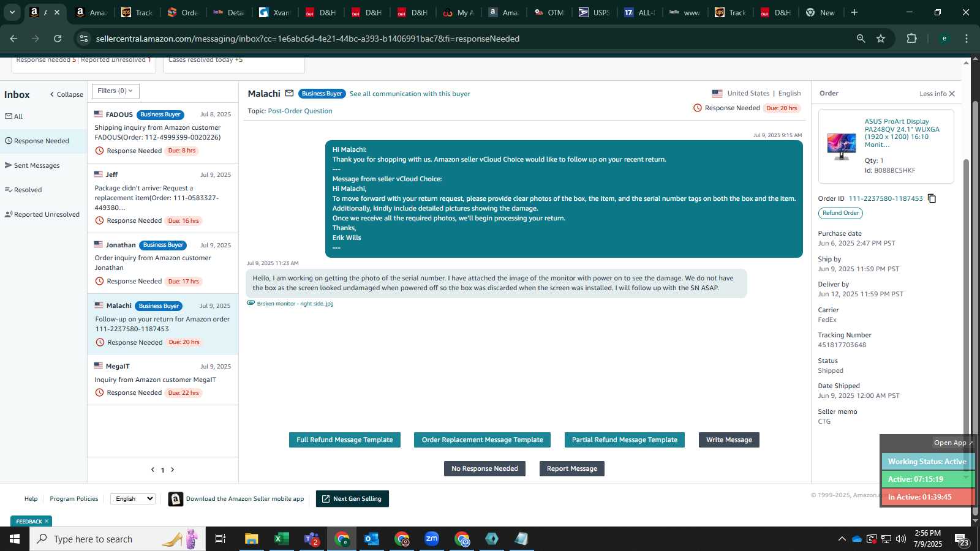Click the browser back arrow
This screenshot has height=551, width=980.
tap(13, 39)
